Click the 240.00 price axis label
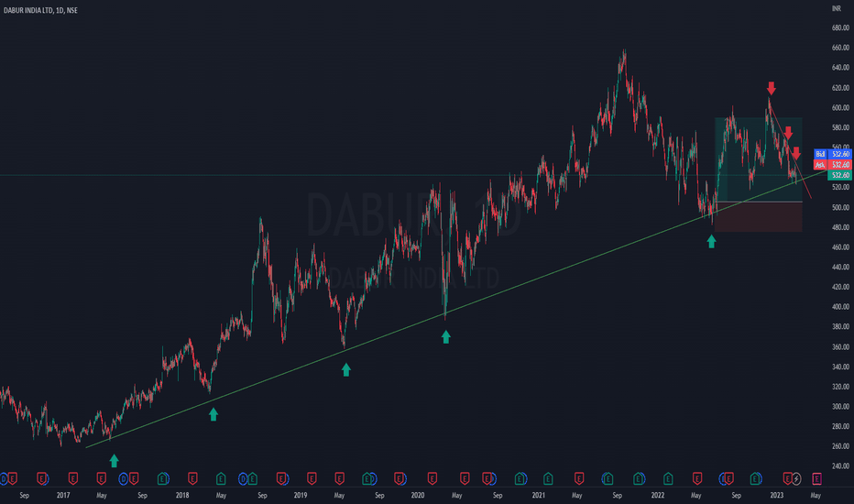 pos(840,466)
